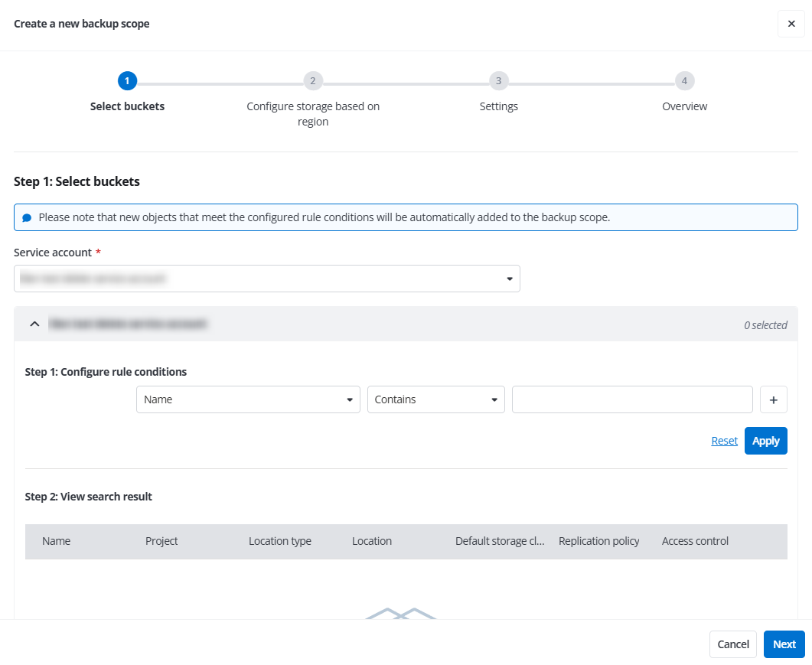Click the Overview step label
The image size is (812, 665).
pos(684,106)
